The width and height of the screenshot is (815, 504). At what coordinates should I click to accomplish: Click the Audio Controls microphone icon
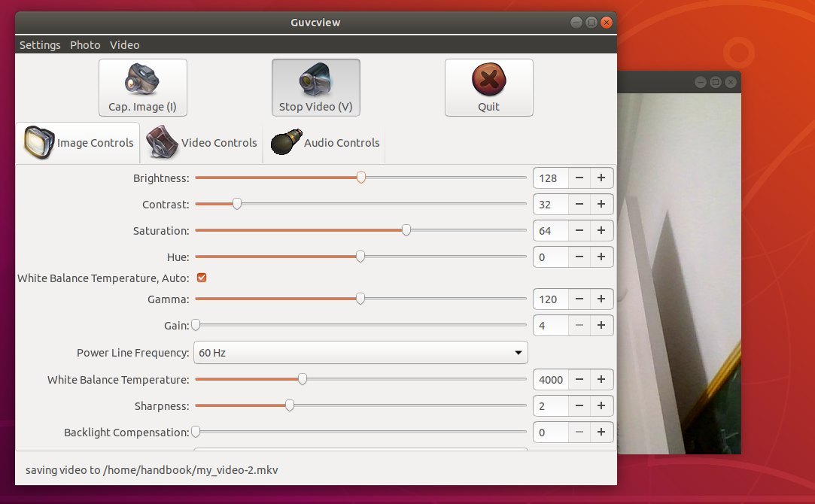pos(287,142)
